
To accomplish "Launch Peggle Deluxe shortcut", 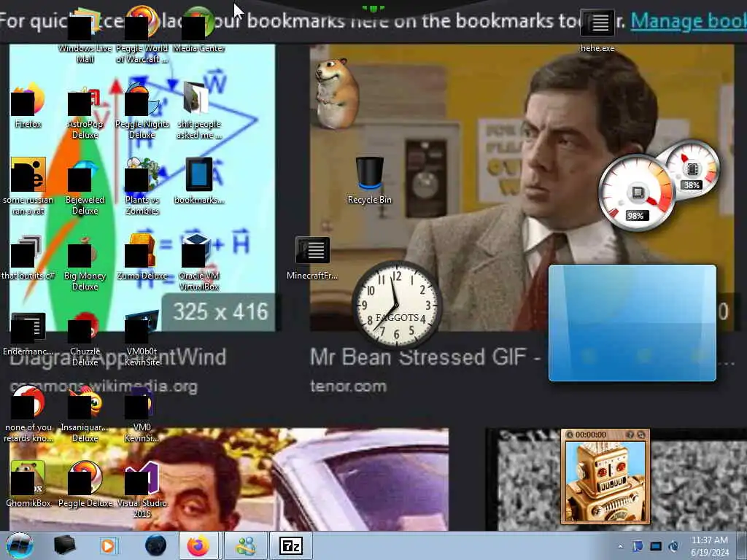I will coord(85,484).
